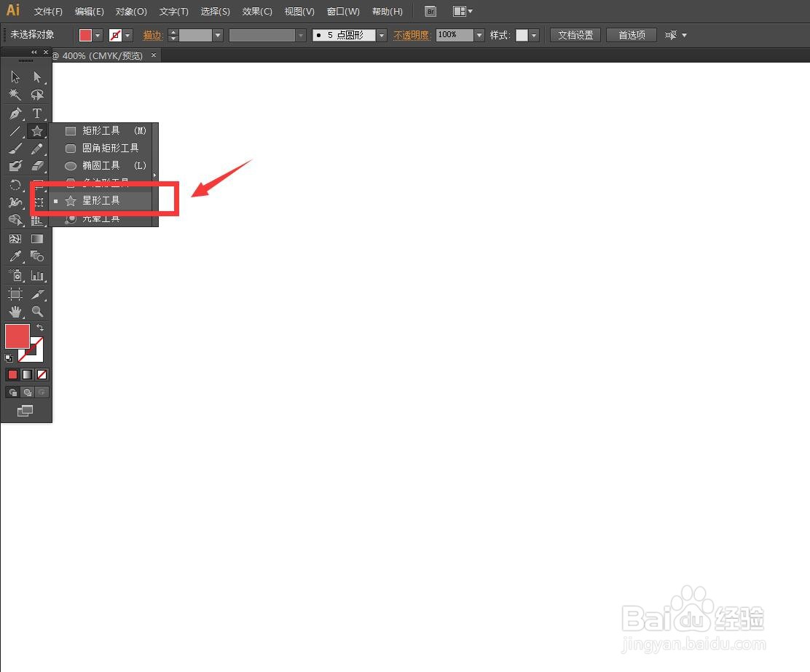Switch to Draw Normal mode
The height and width of the screenshot is (672, 810).
pos(13,392)
